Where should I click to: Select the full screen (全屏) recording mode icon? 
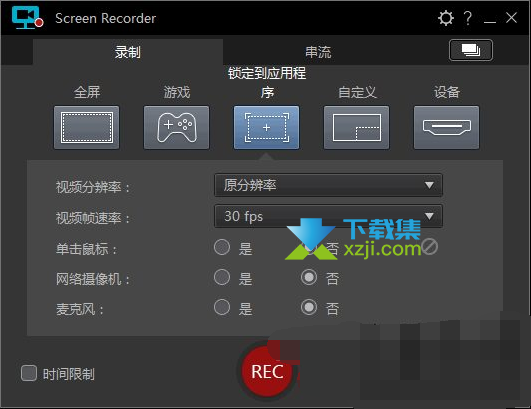(86, 127)
